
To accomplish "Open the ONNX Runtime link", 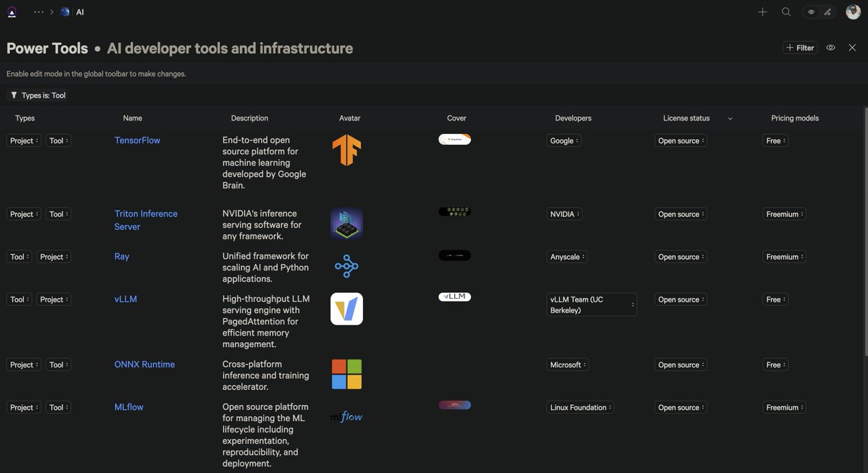I will click(145, 365).
